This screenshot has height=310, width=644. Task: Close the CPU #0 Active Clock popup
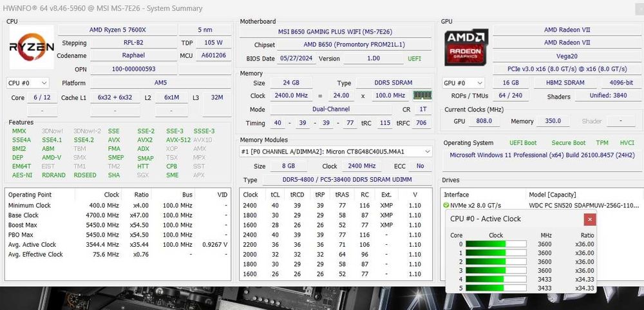(590, 219)
